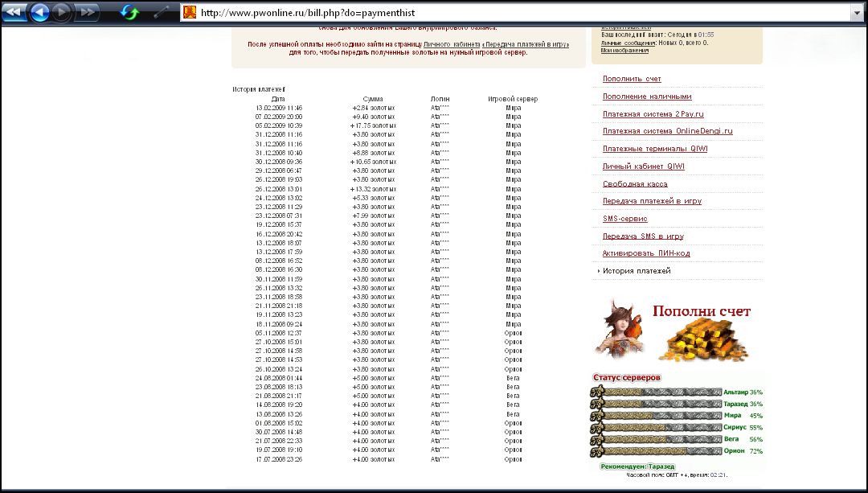Click the +7.99 золотых amount
The height and width of the screenshot is (493, 868).
point(374,216)
